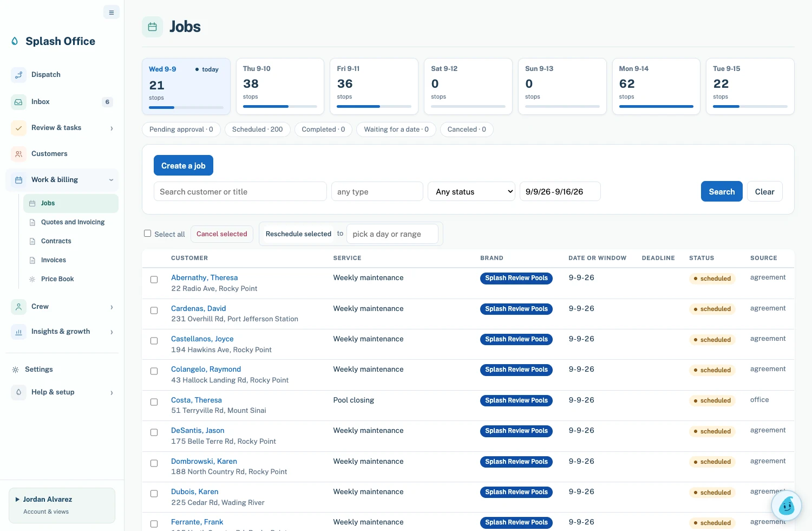This screenshot has width=812, height=531.
Task: Expand Jordan Alvarez account disclosure triangle
Action: pos(18,500)
